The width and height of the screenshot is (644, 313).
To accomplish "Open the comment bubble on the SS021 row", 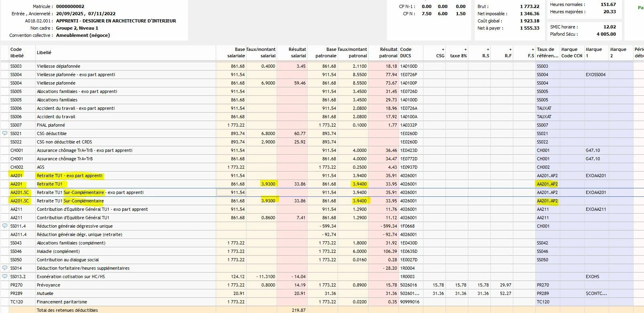I will tap(5, 133).
